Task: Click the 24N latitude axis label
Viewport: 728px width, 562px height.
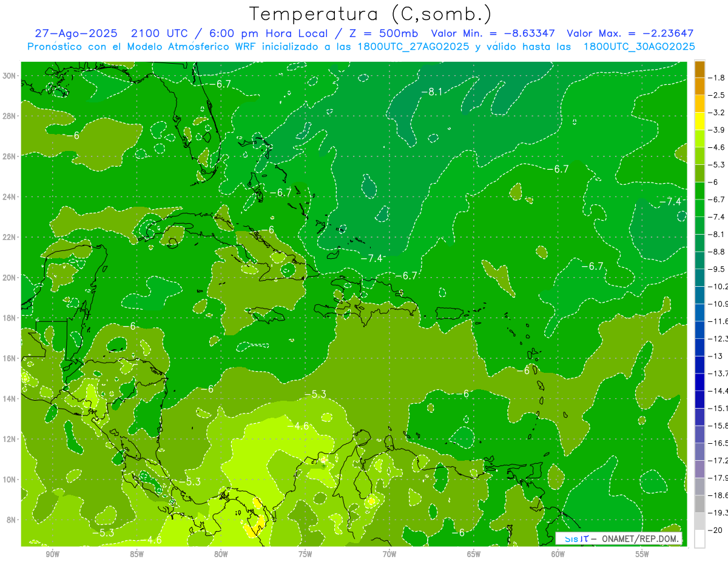Action: (10, 196)
